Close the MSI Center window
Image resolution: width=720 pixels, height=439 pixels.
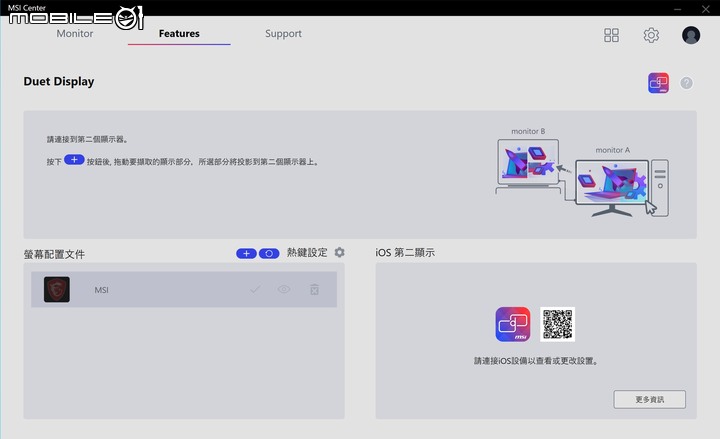[706, 9]
